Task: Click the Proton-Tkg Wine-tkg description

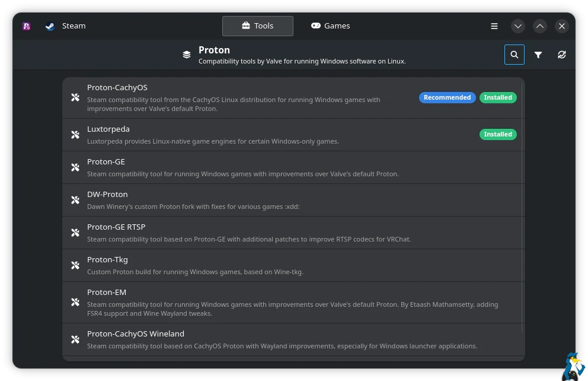Action: [x=195, y=272]
